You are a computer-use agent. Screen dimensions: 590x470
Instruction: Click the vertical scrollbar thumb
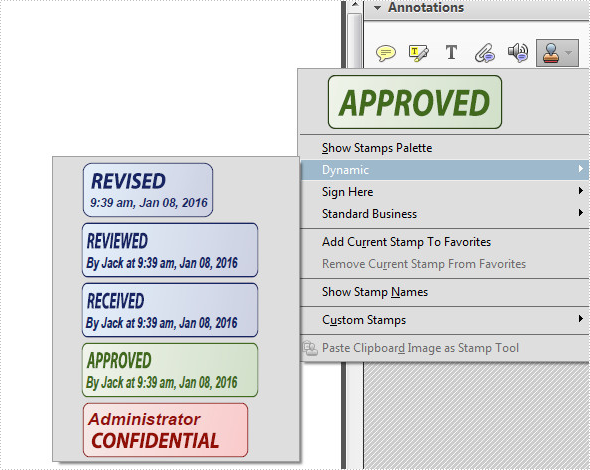(x=354, y=40)
